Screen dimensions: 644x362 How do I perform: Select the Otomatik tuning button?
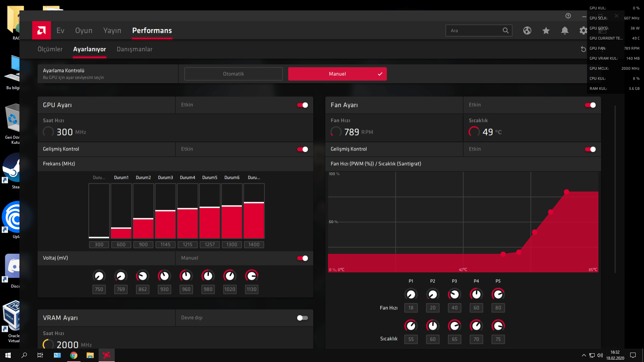(233, 74)
